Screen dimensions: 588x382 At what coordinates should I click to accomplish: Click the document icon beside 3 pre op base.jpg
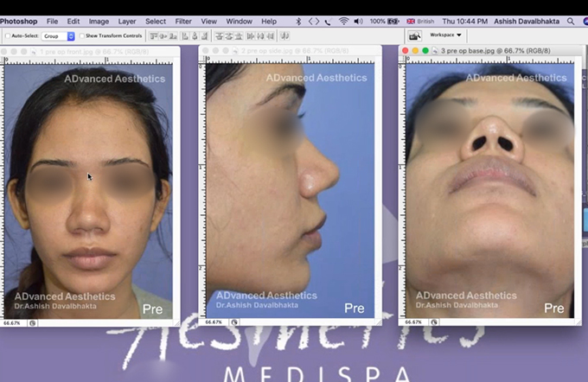pos(435,51)
